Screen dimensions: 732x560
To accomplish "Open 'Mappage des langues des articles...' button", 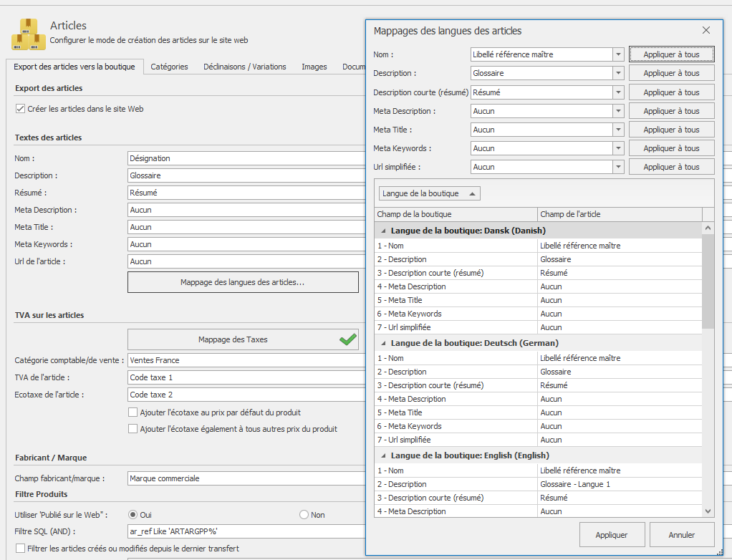I will point(243,282).
